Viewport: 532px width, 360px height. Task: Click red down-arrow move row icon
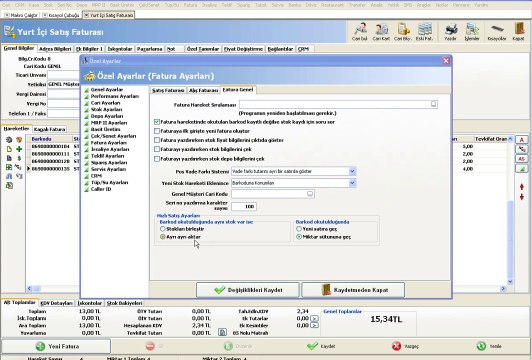522,197
